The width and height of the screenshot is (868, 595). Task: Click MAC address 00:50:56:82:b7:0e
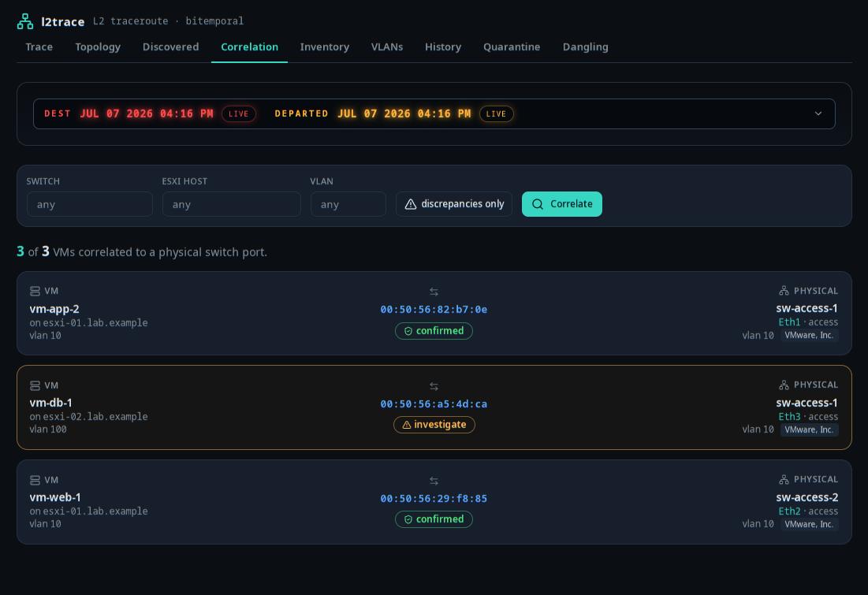pos(434,310)
